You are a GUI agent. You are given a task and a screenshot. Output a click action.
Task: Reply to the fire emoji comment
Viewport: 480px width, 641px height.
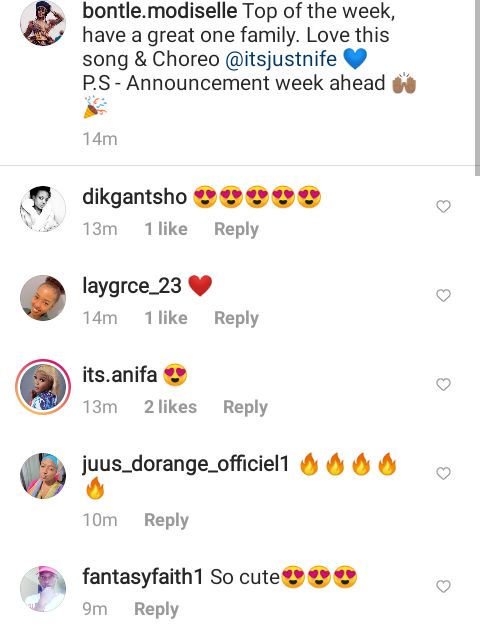click(166, 520)
